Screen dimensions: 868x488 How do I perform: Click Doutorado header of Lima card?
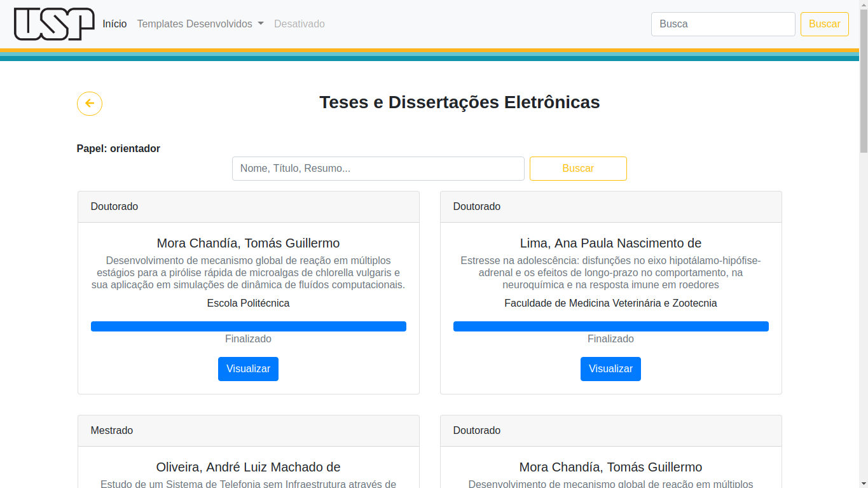(611, 207)
